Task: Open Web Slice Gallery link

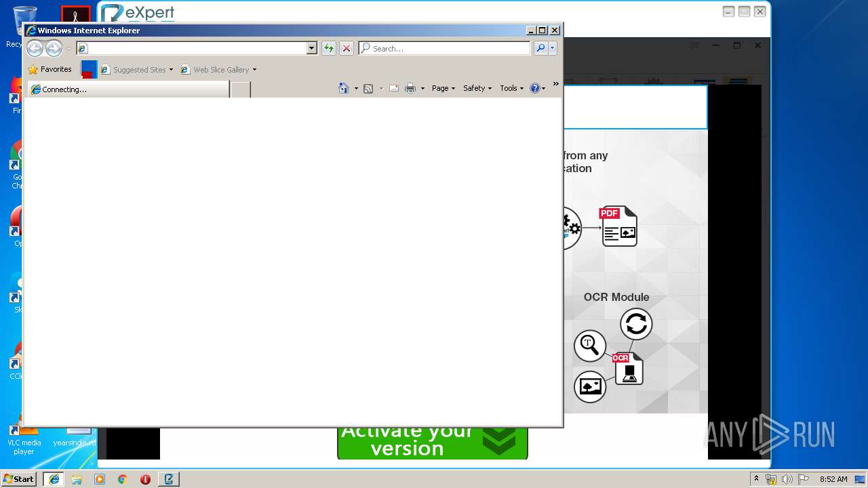Action: tap(216, 70)
